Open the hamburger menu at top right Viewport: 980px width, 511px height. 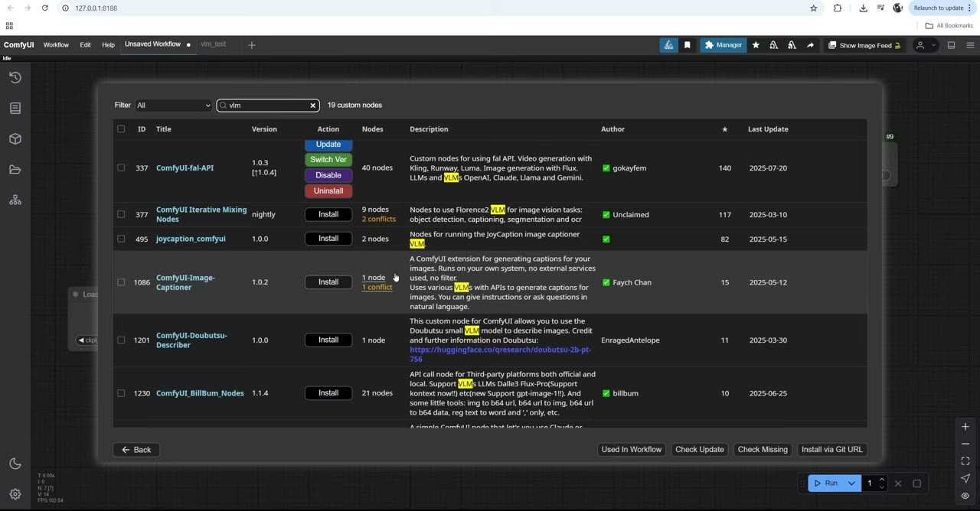pyautogui.click(x=970, y=45)
